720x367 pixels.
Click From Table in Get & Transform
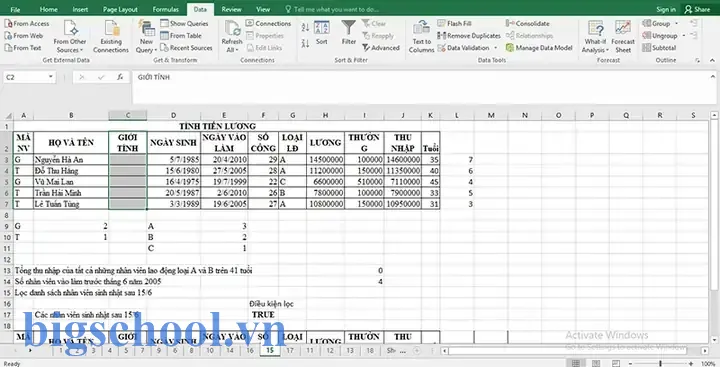coord(181,35)
